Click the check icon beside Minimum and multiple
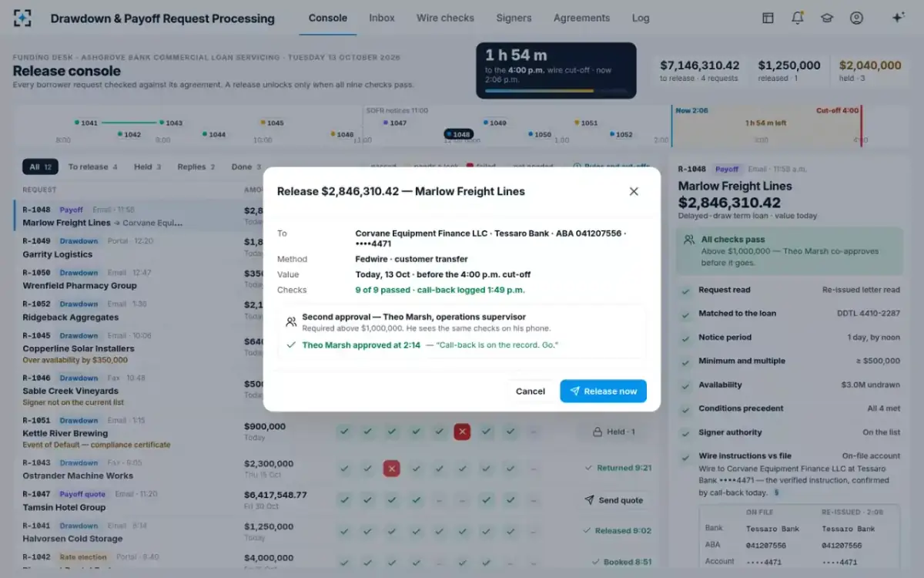 coord(685,361)
